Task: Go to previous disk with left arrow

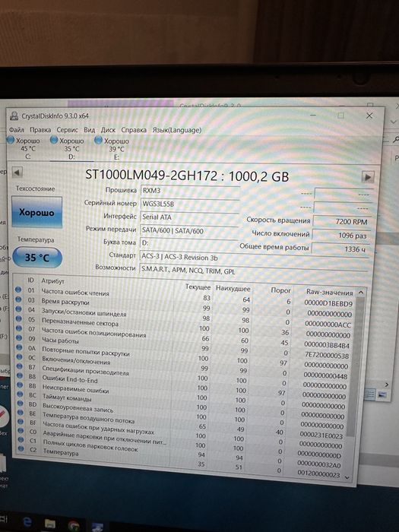Action: point(17,173)
